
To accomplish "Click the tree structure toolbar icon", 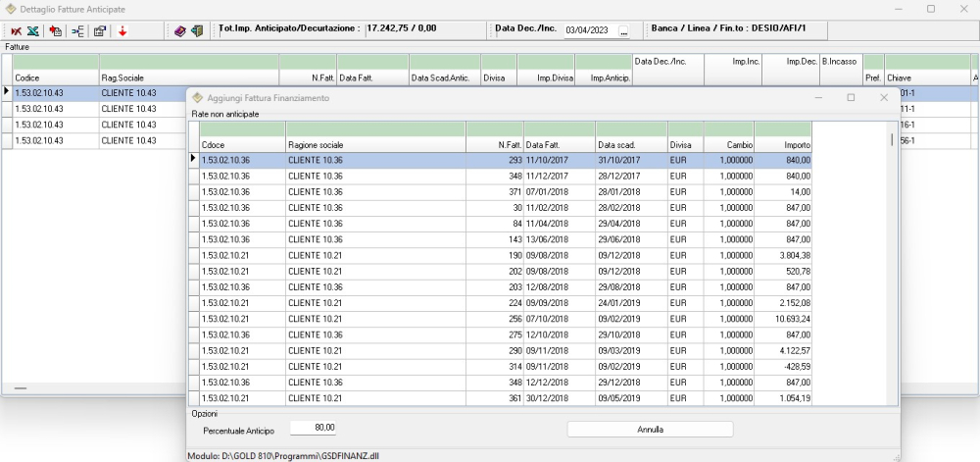I will point(79,30).
